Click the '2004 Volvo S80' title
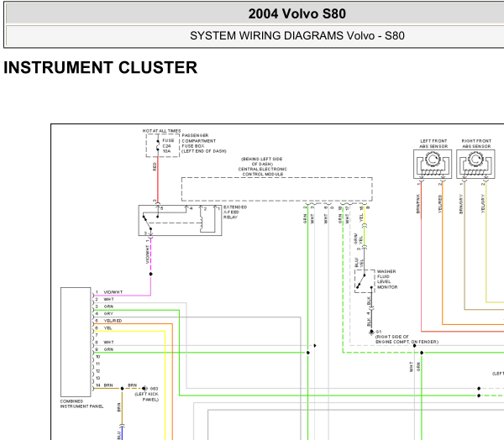Screen dimensions: 504x440 coord(297,13)
